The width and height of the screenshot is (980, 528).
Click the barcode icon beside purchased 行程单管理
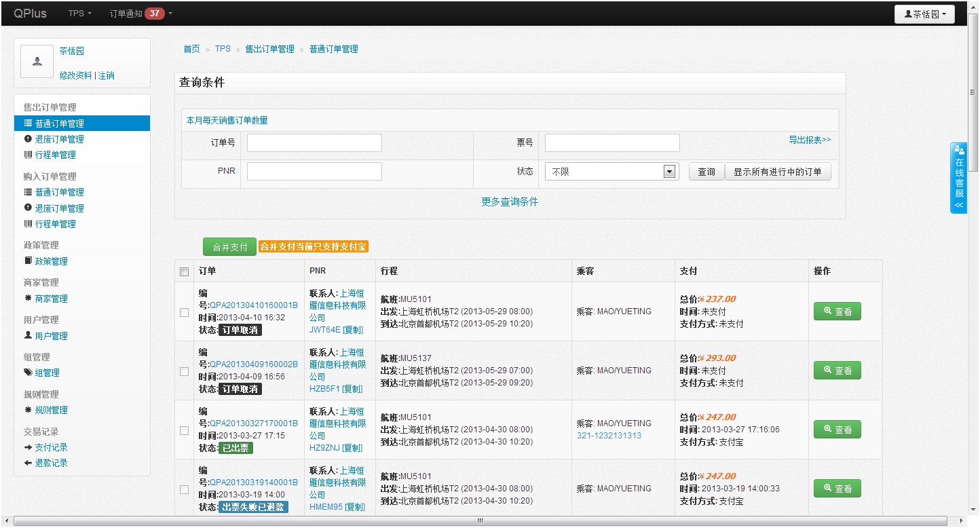[28, 224]
